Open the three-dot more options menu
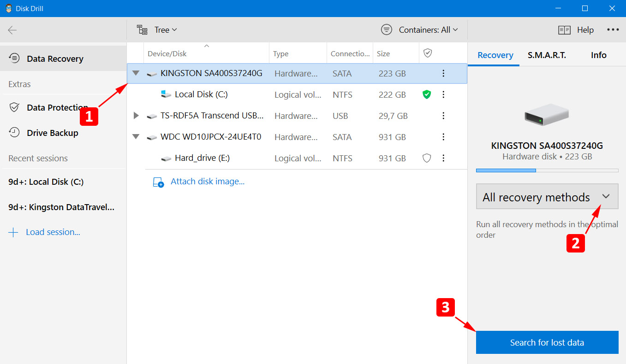626x364 pixels. (x=613, y=30)
